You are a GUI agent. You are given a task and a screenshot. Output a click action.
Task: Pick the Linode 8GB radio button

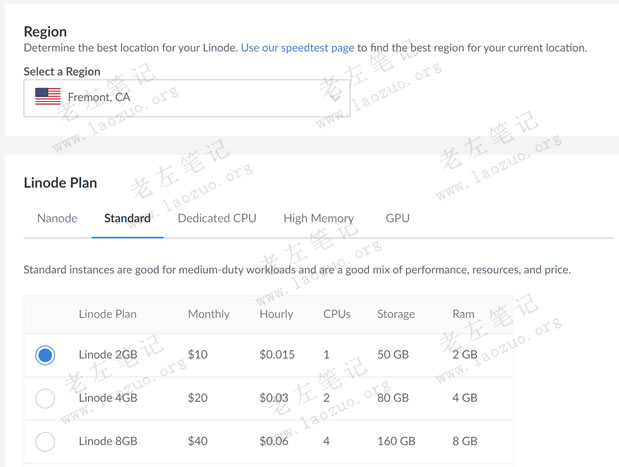[x=45, y=441]
